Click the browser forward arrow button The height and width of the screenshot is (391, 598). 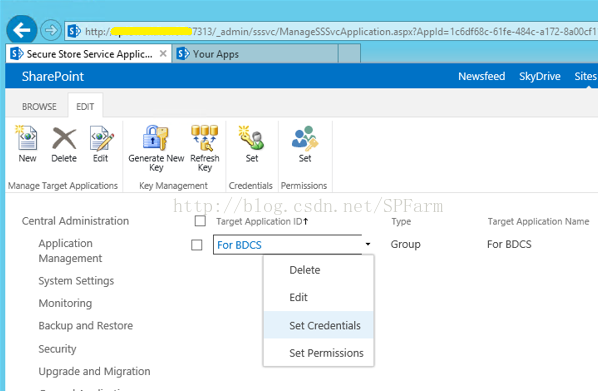tap(51, 30)
